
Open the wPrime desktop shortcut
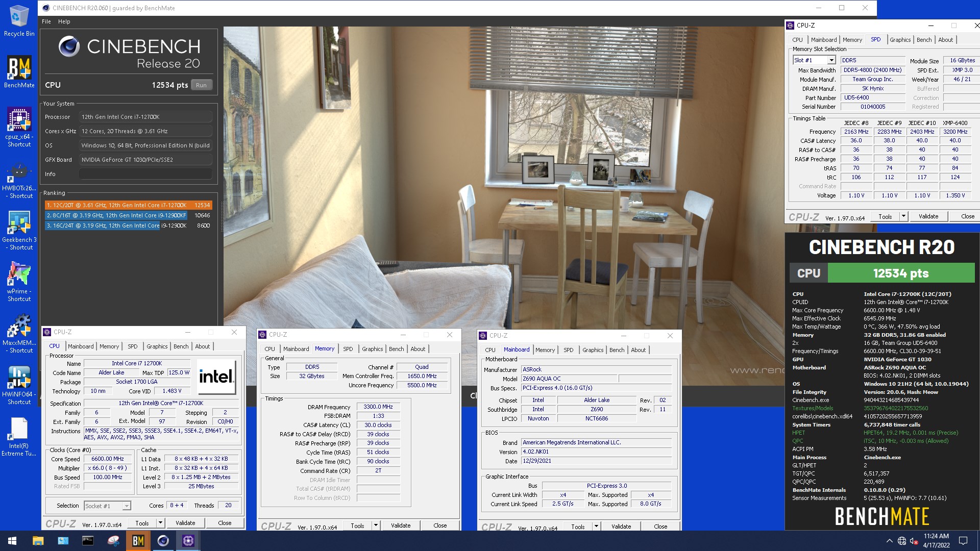click(19, 282)
